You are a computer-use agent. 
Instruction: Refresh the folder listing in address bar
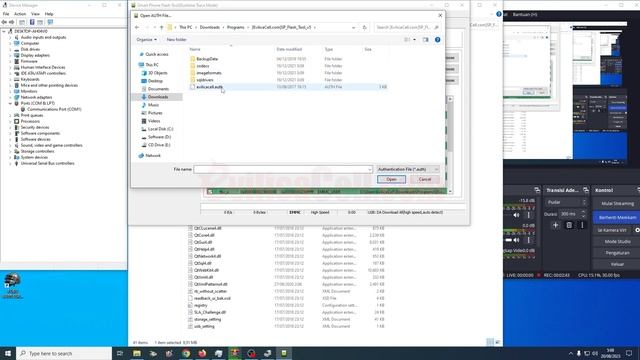[x=364, y=27]
